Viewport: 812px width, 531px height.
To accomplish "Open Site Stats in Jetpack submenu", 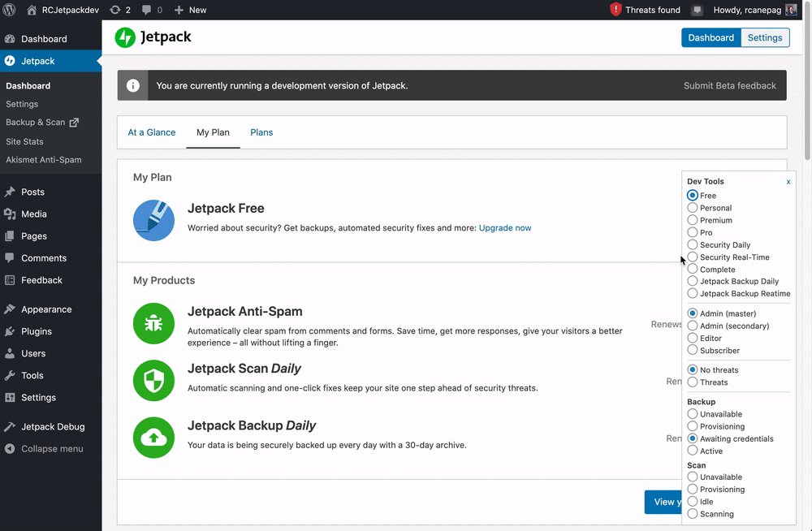I will pos(25,141).
